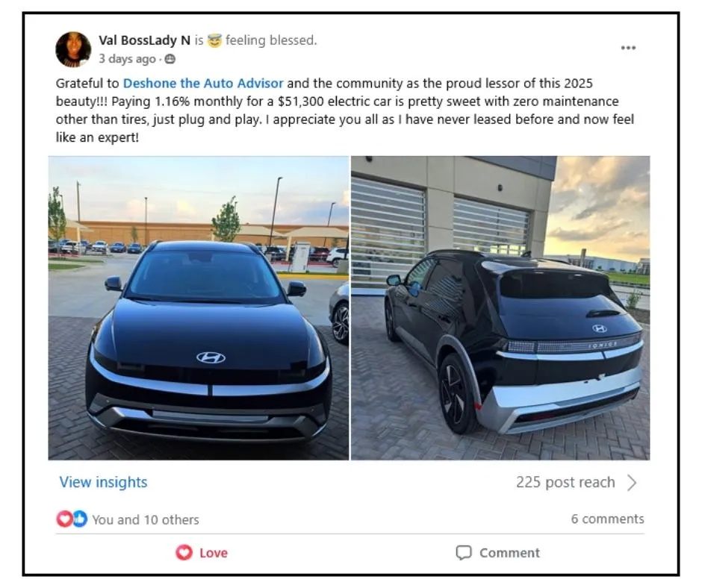Click the red heart reaction icon

pos(64,519)
